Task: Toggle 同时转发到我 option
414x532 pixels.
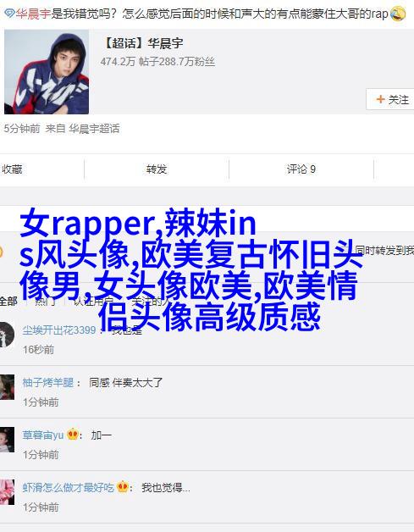Action: [x=384, y=251]
